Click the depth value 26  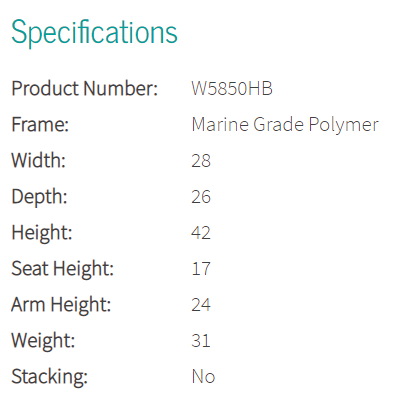tap(201, 197)
